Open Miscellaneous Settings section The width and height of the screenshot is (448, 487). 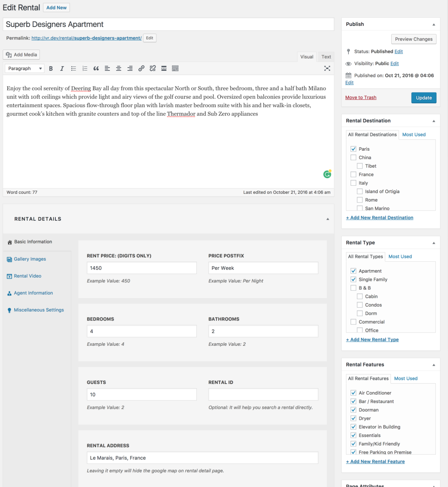click(x=39, y=310)
